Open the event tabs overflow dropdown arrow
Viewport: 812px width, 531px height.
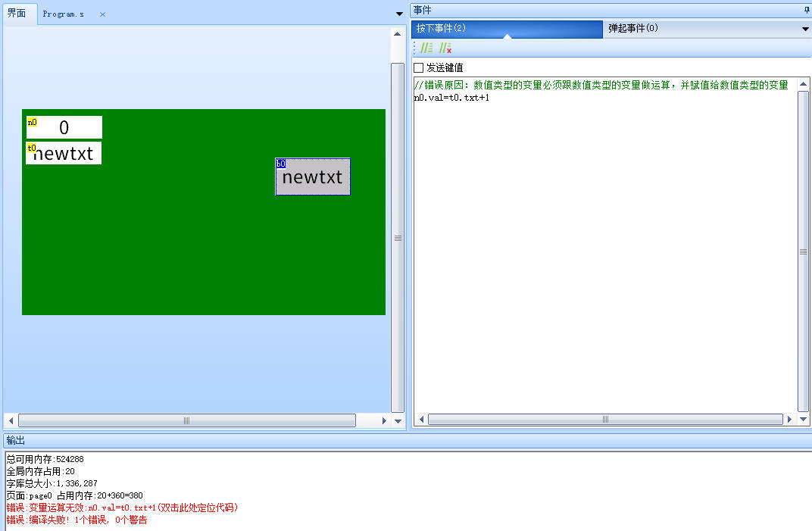(805, 29)
